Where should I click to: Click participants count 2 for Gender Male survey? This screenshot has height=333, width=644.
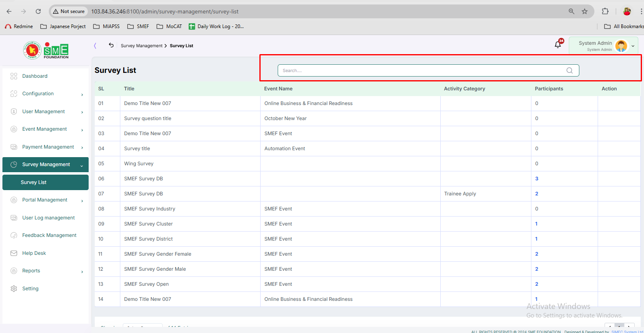pos(537,269)
